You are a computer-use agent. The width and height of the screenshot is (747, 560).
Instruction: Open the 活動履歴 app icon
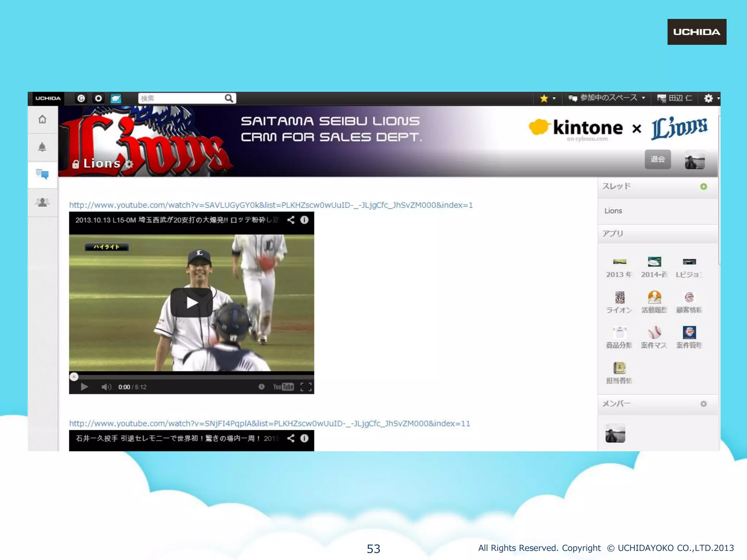pyautogui.click(x=654, y=298)
